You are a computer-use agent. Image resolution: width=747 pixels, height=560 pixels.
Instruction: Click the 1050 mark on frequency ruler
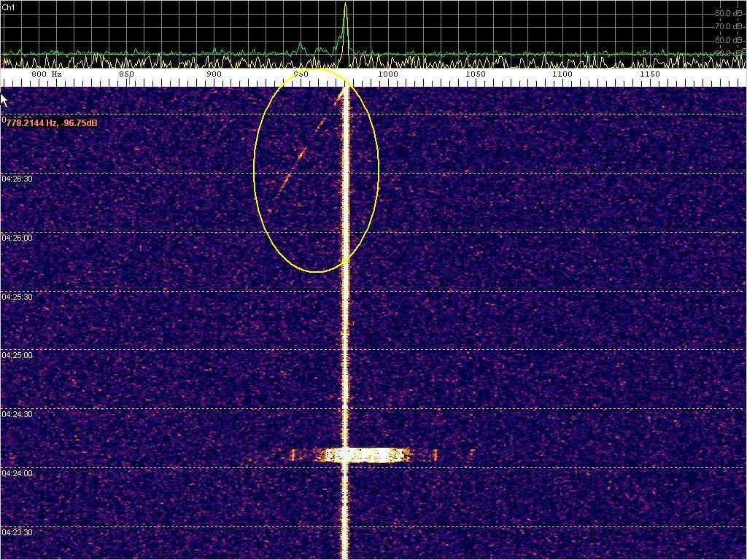coord(475,74)
